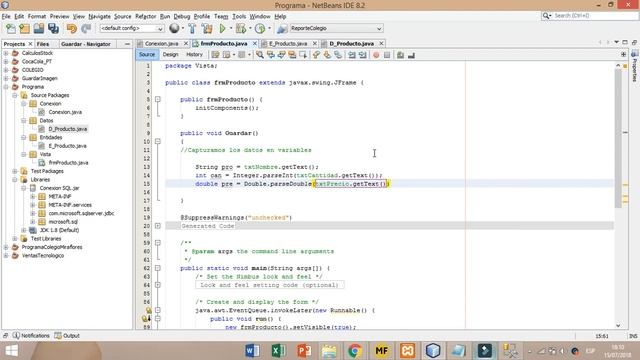Screen dimensions: 640x360
Task: Open Word from the taskbar
Action: tap(252, 351)
